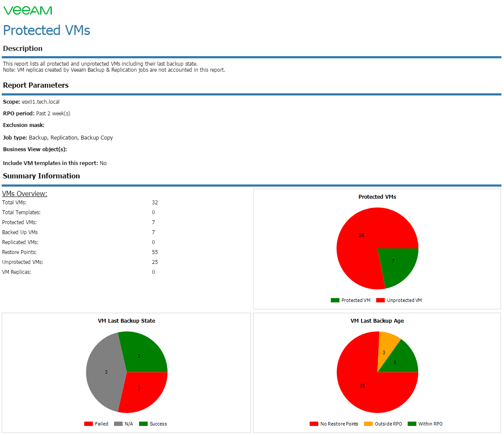Click the Business View object(s) label
This screenshot has height=435, width=504.
coord(35,149)
